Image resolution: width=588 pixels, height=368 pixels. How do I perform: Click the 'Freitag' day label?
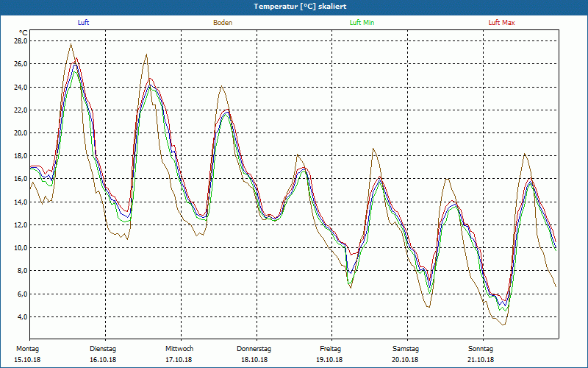330,349
